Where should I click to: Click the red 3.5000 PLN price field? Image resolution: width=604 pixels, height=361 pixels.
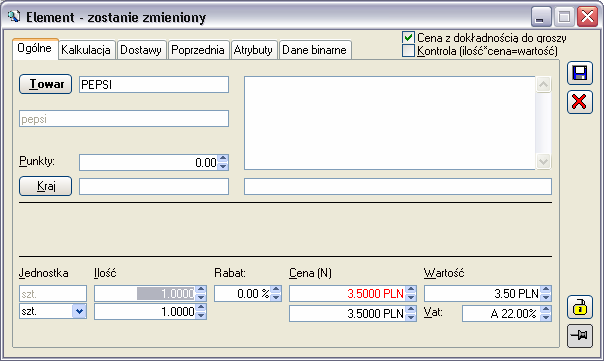(347, 294)
